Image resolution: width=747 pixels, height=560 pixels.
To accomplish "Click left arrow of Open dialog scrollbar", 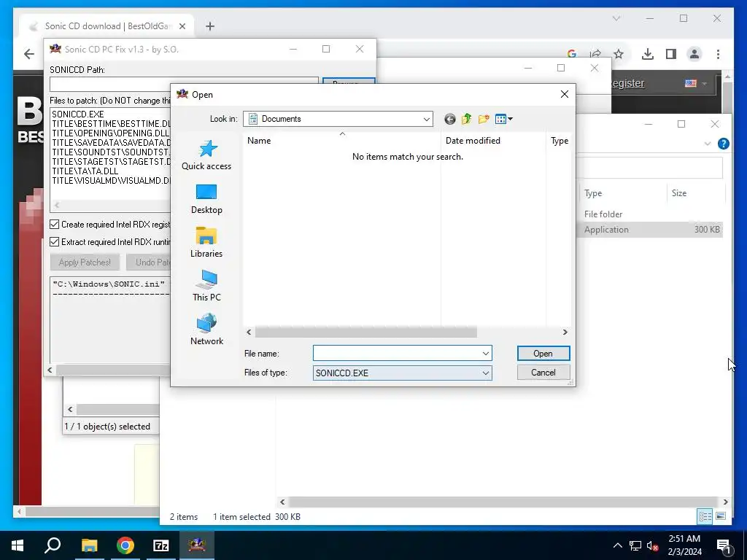I will [x=249, y=332].
